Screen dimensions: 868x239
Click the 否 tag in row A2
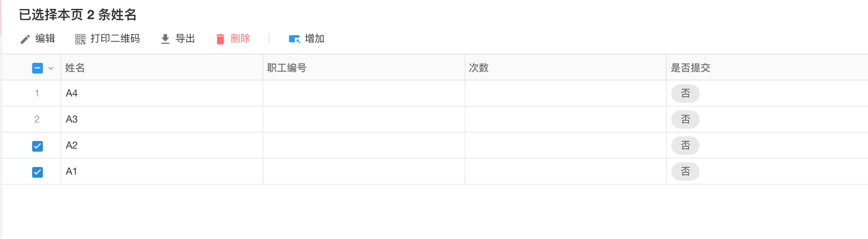[x=685, y=146]
